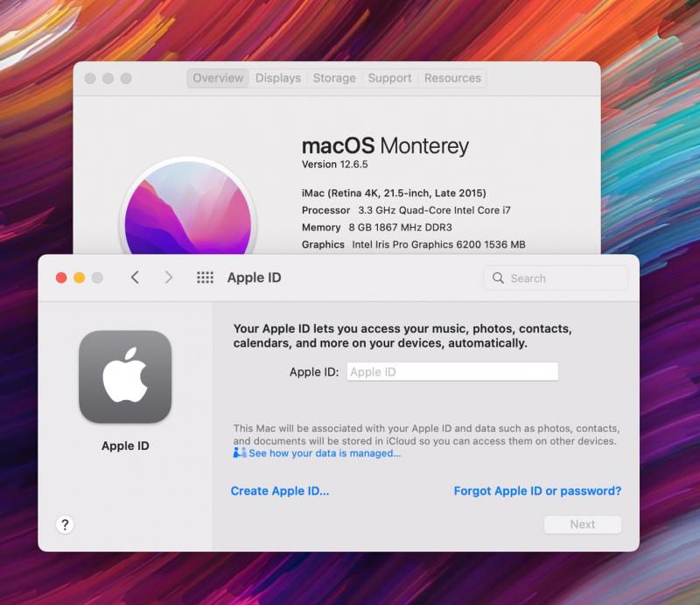Image resolution: width=700 pixels, height=605 pixels.
Task: Click the Next button
Action: pyautogui.click(x=583, y=524)
